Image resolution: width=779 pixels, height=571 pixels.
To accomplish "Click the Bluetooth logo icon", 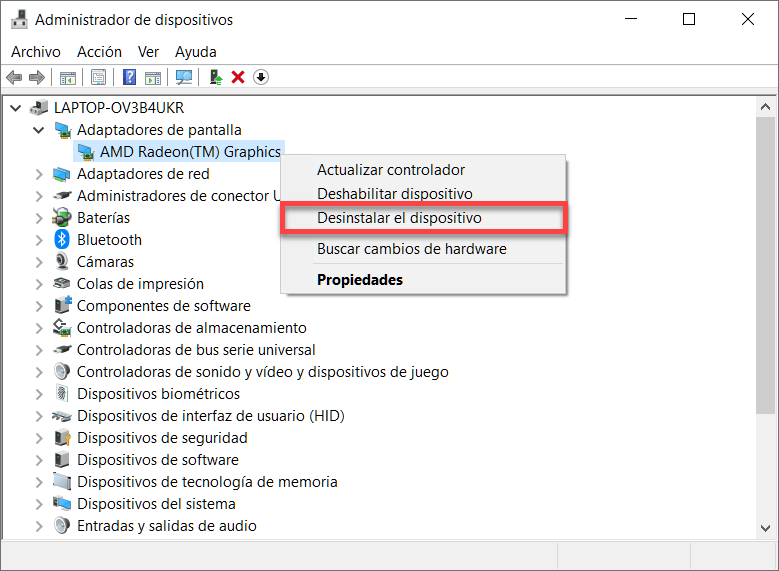I will point(62,240).
